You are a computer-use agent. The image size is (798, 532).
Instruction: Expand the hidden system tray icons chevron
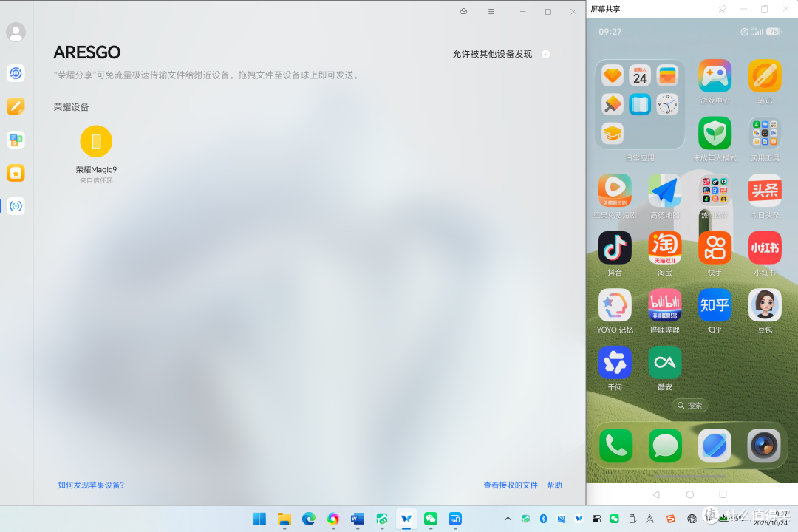pyautogui.click(x=508, y=519)
